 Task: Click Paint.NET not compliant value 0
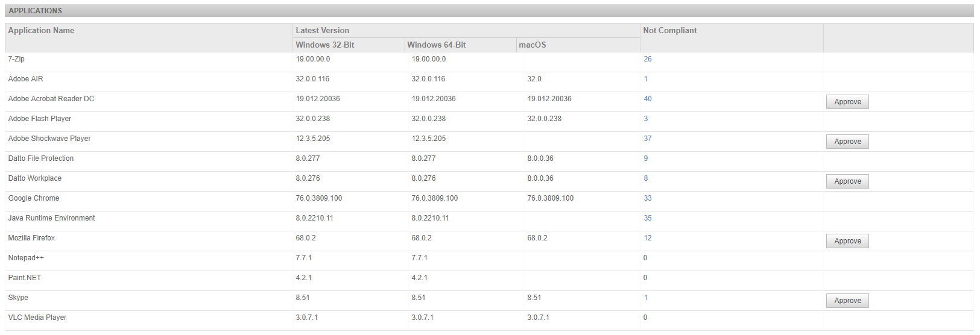click(x=645, y=278)
